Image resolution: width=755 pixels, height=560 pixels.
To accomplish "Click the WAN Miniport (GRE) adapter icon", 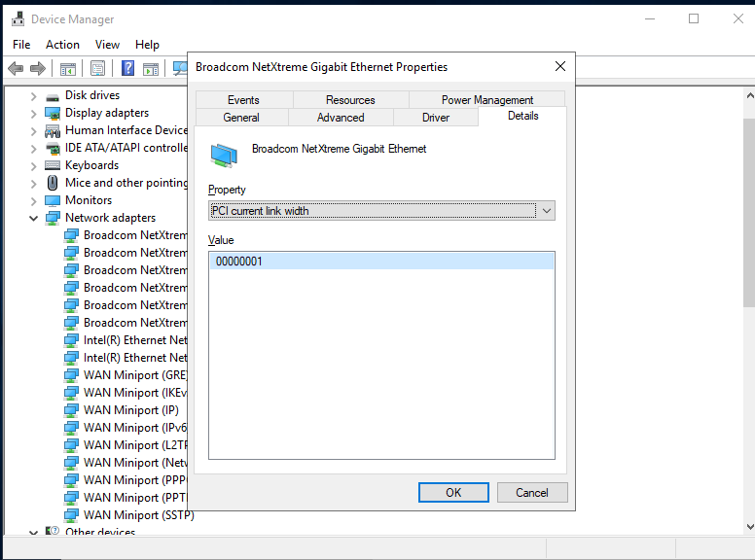I will [71, 375].
